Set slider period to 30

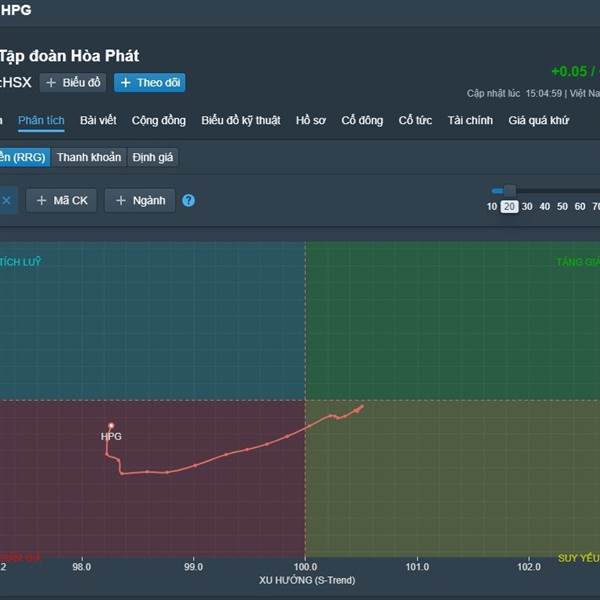(527, 207)
